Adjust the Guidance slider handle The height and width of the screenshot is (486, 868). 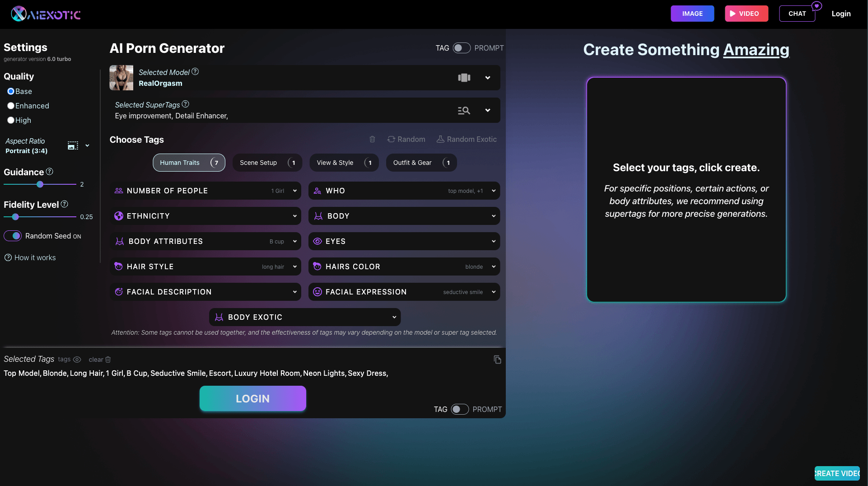[x=40, y=184]
